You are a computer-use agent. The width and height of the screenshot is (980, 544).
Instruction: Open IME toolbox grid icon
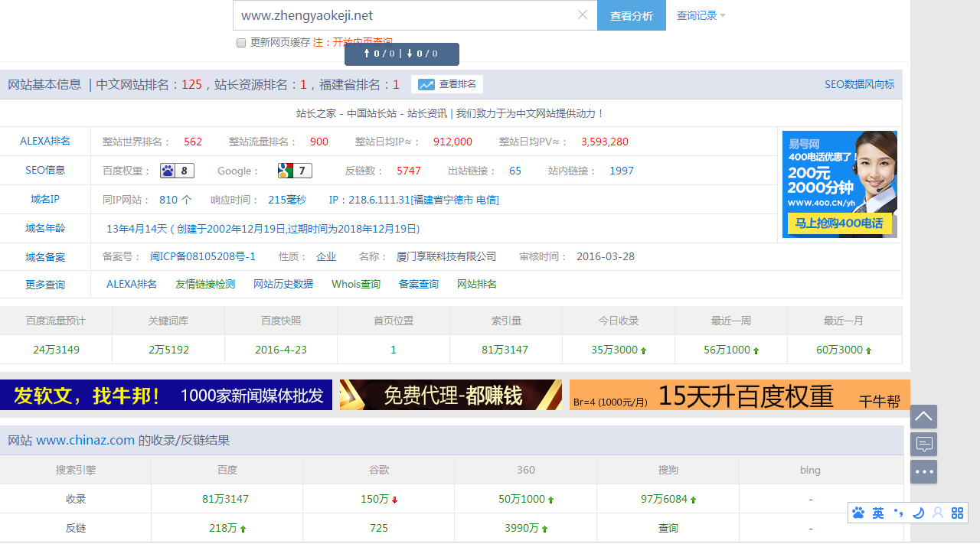click(957, 513)
